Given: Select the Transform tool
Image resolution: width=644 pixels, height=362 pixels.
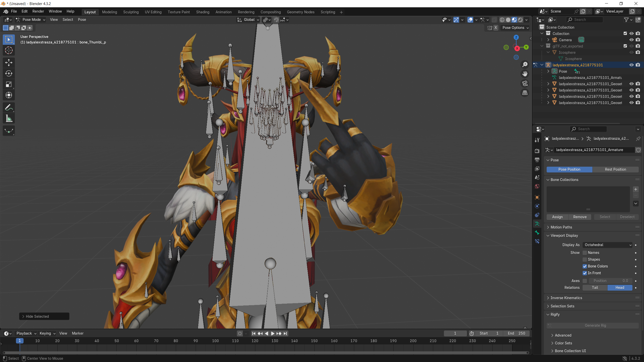Looking at the screenshot, I should (x=9, y=95).
